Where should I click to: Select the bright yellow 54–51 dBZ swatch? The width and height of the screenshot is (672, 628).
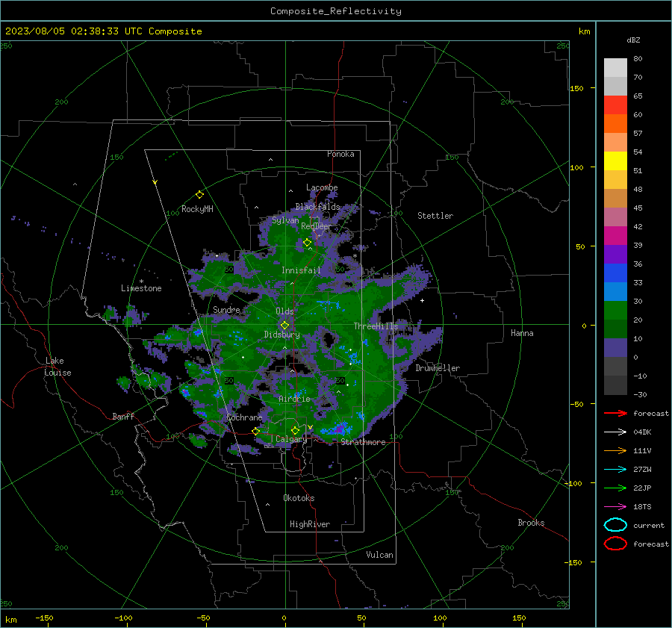pyautogui.click(x=615, y=161)
